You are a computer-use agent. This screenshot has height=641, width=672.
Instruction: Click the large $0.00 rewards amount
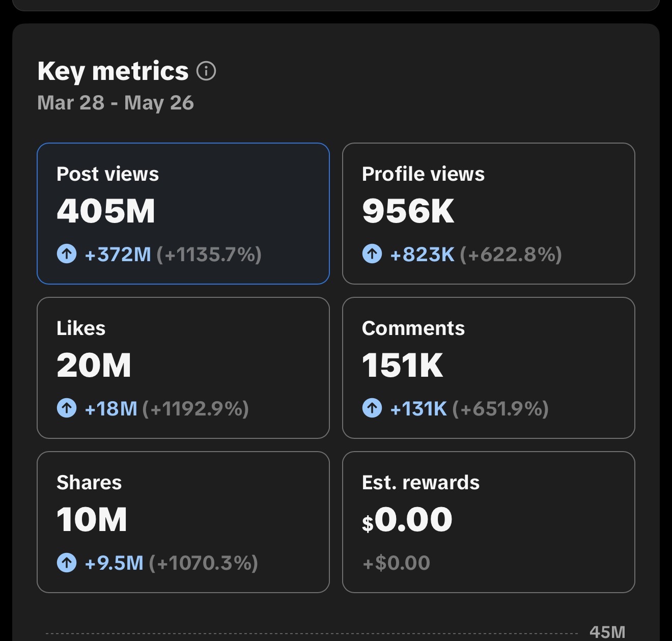pos(407,520)
